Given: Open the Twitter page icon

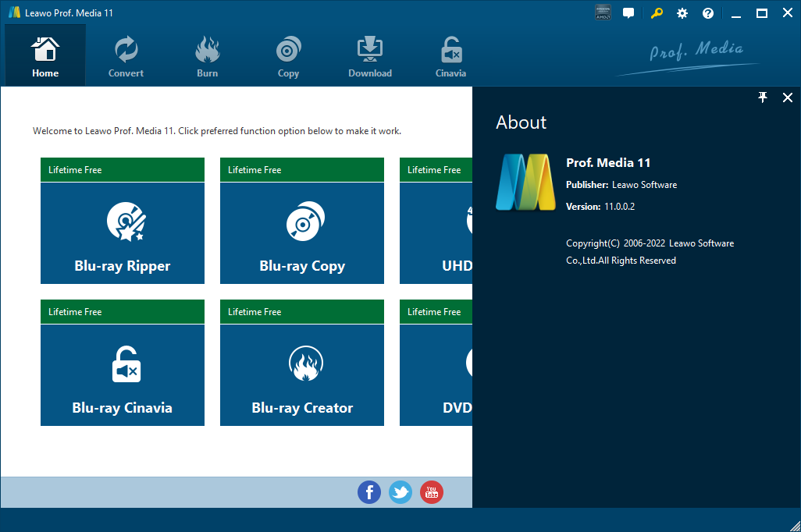Looking at the screenshot, I should coord(400,492).
